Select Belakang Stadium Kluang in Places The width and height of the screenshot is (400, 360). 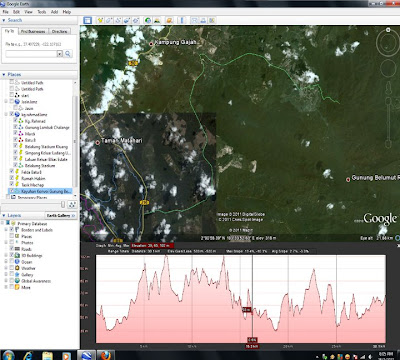click(46, 147)
